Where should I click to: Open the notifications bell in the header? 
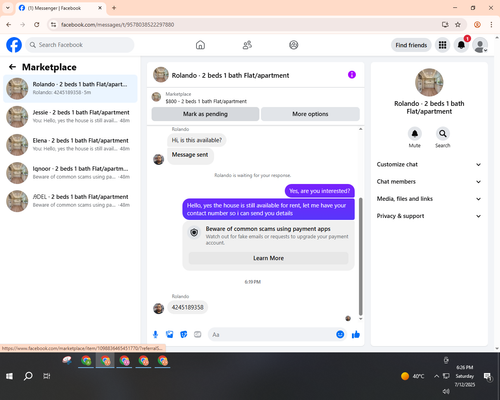click(x=461, y=45)
